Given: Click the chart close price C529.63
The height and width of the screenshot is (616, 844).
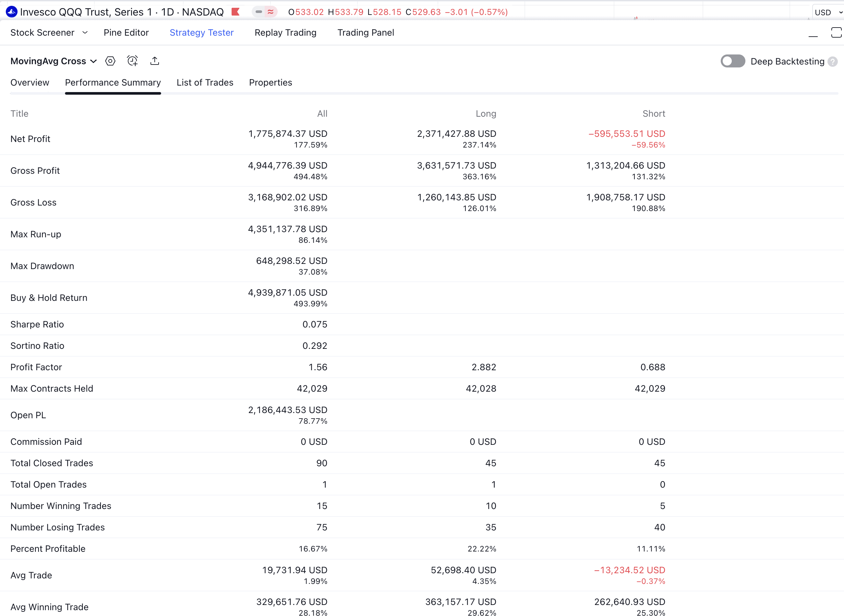Looking at the screenshot, I should click(423, 12).
